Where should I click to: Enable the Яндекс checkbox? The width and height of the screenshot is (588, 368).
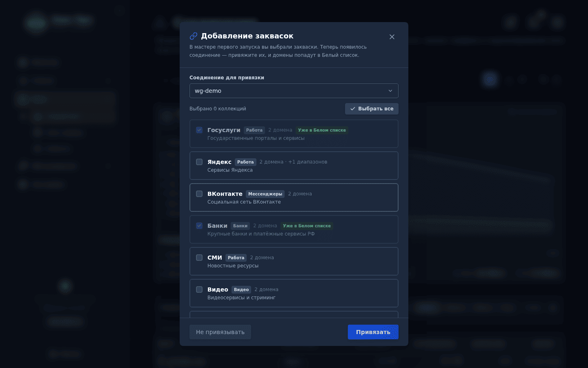click(x=199, y=162)
